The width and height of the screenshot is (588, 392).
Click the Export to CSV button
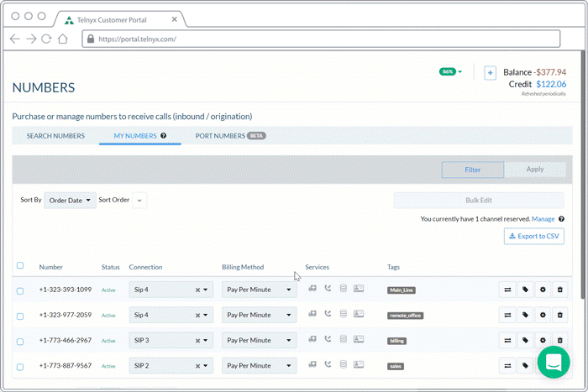534,236
